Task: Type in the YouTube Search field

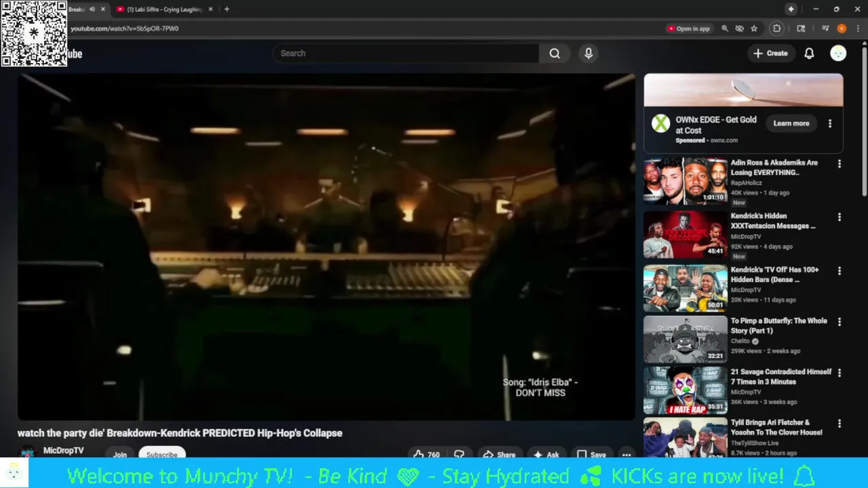Action: [406, 54]
